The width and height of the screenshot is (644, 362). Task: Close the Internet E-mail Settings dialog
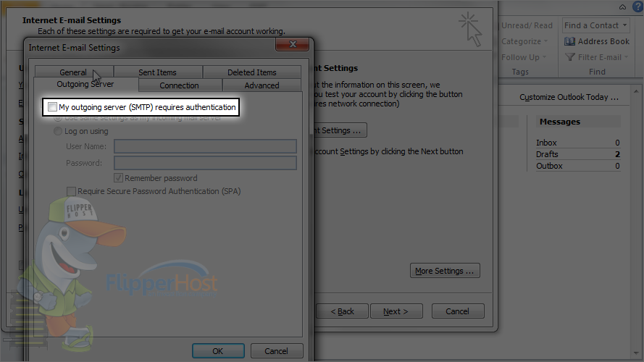(x=293, y=44)
